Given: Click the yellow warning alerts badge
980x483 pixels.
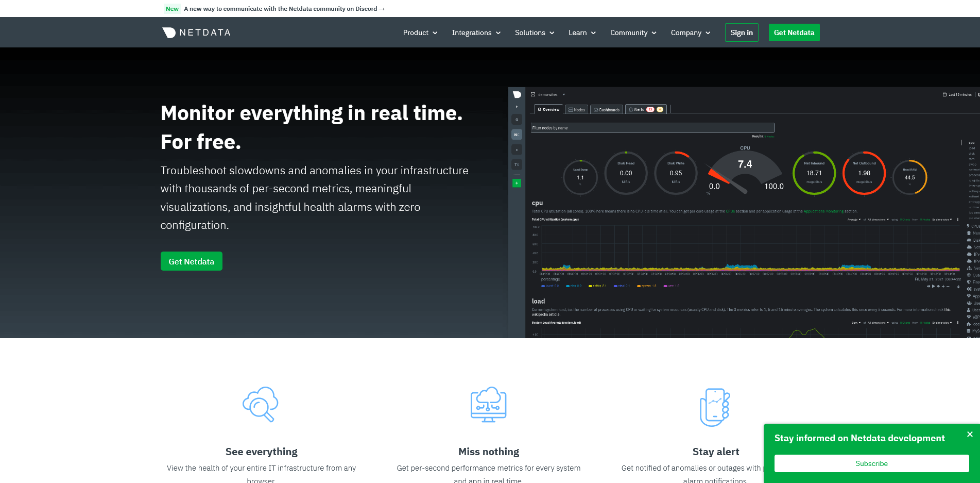Looking at the screenshot, I should [x=660, y=109].
